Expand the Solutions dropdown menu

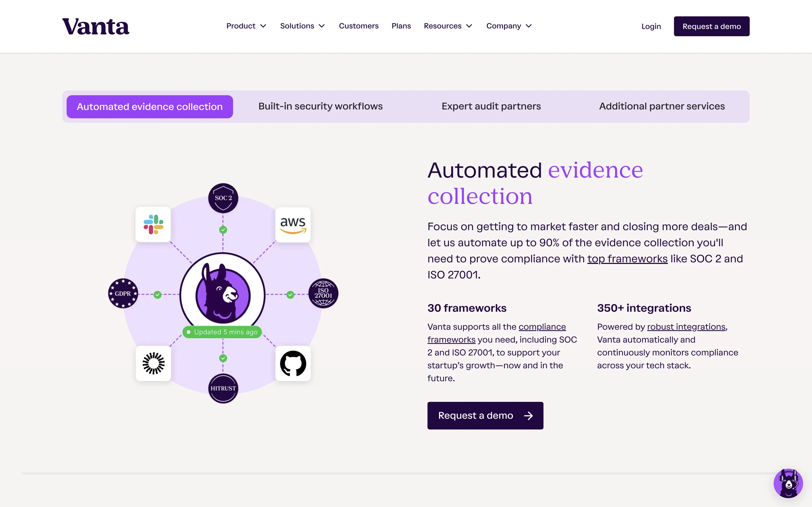coord(302,26)
